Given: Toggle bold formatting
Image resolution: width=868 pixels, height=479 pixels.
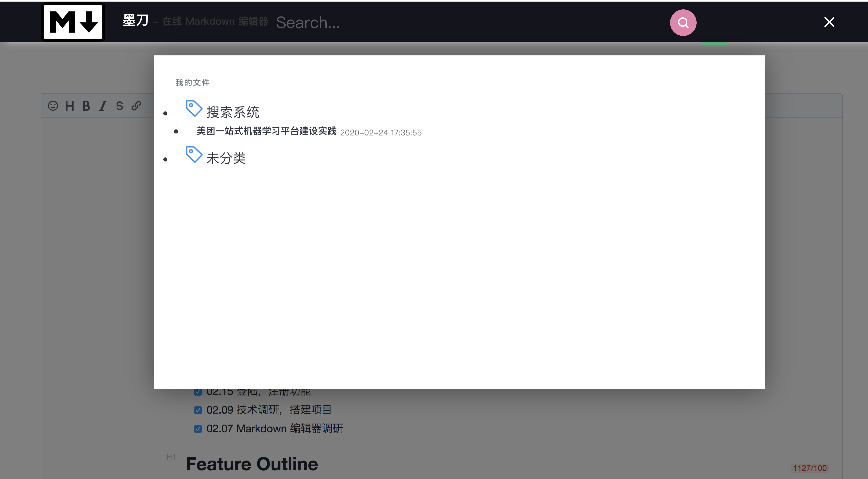Looking at the screenshot, I should click(86, 106).
